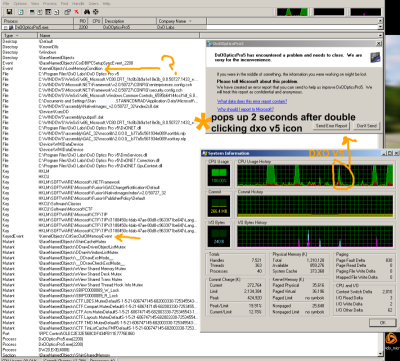Image resolution: width=400 pixels, height=361 pixels.
Task: Click the CPU Usage History graph
Action: point(315,175)
